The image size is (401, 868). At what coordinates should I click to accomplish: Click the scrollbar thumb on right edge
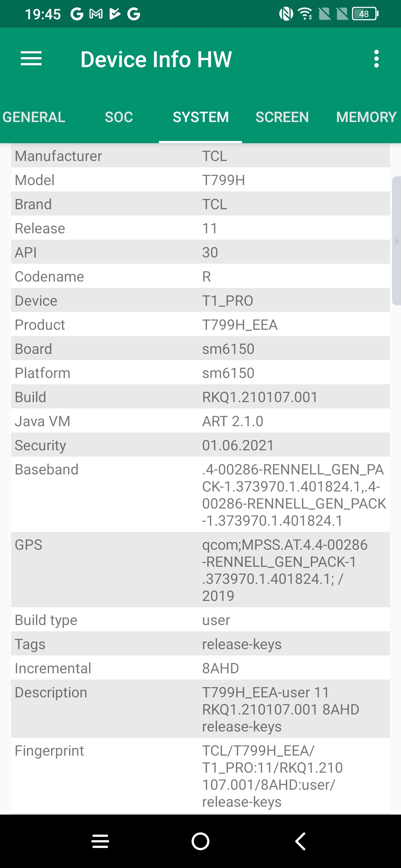(x=397, y=241)
